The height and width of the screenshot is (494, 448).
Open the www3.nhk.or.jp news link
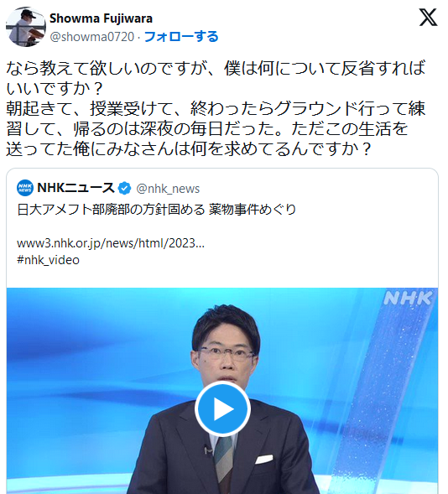point(111,243)
